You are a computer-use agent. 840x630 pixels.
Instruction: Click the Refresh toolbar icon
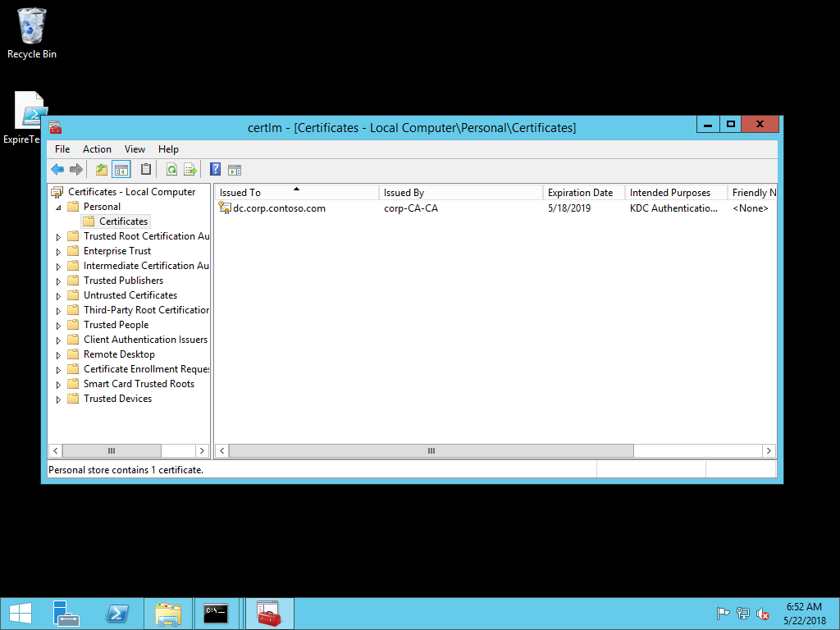171,169
